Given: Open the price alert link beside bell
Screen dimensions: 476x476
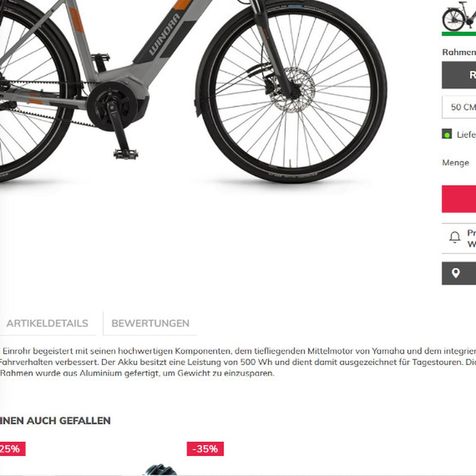Looking at the screenshot, I should click(x=471, y=238).
